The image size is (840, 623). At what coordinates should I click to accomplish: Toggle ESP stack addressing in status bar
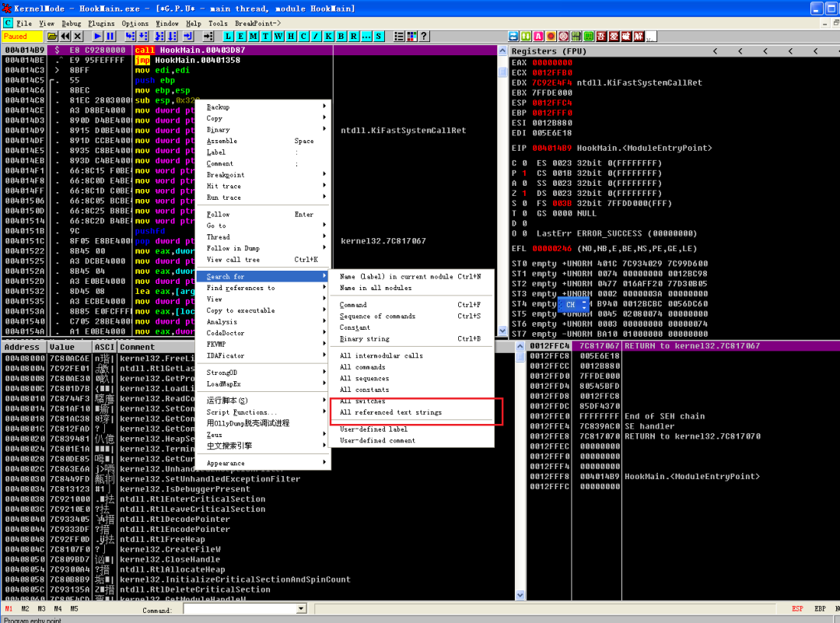797,608
